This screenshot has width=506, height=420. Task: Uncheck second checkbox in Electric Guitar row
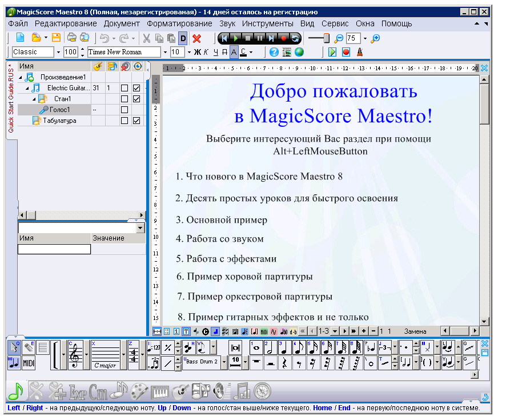point(136,88)
